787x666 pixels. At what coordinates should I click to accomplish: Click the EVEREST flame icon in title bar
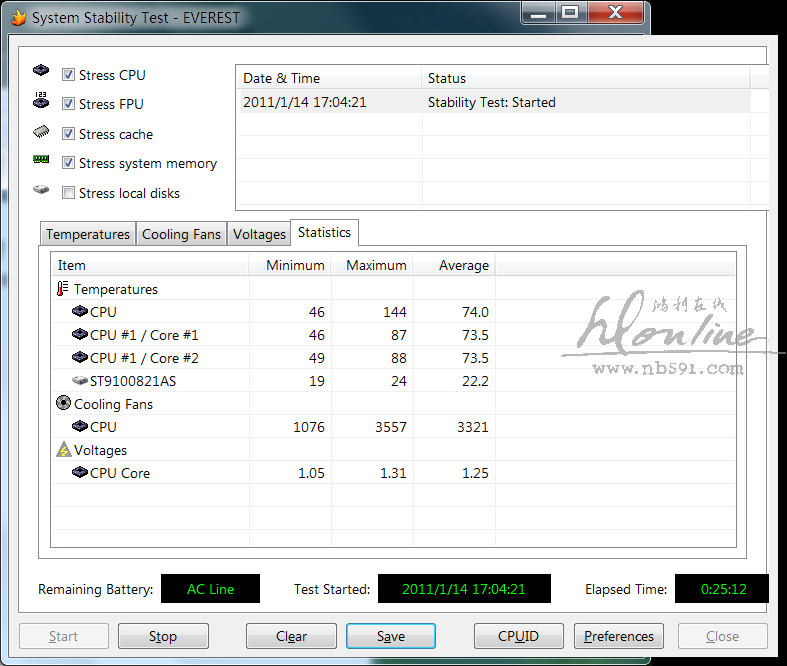click(x=18, y=17)
